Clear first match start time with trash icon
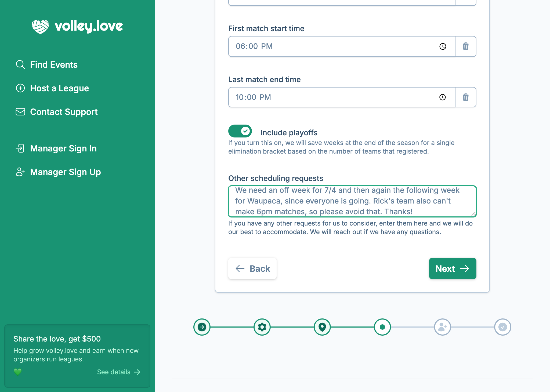This screenshot has height=392, width=550. click(x=466, y=46)
